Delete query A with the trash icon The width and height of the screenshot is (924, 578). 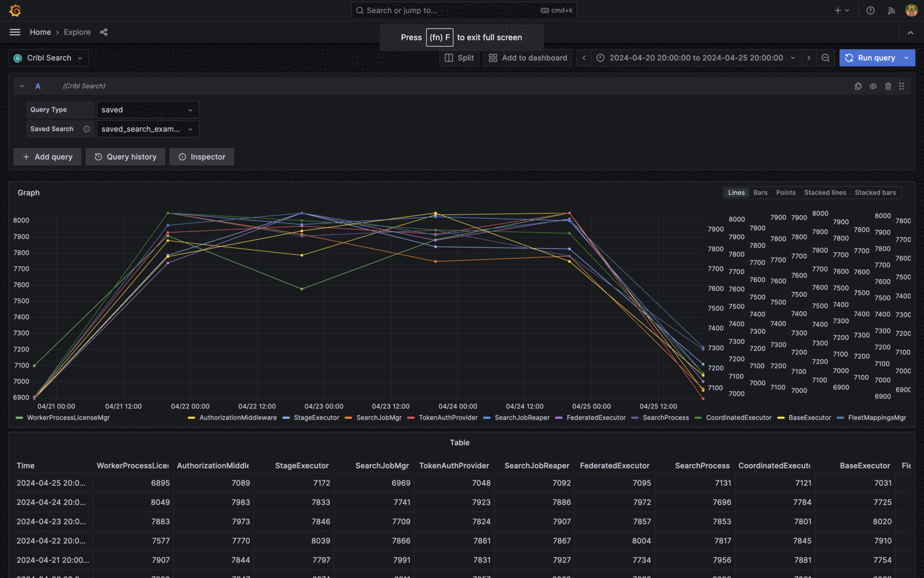click(x=888, y=86)
